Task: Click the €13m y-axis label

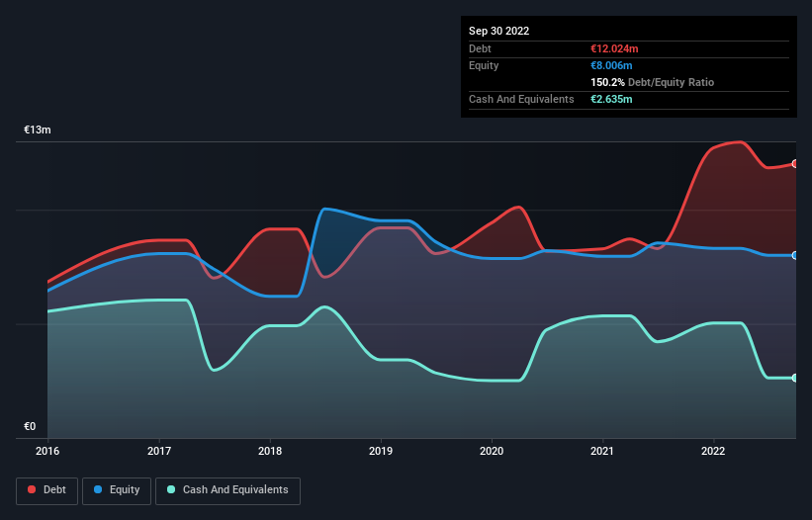Action: (x=38, y=130)
